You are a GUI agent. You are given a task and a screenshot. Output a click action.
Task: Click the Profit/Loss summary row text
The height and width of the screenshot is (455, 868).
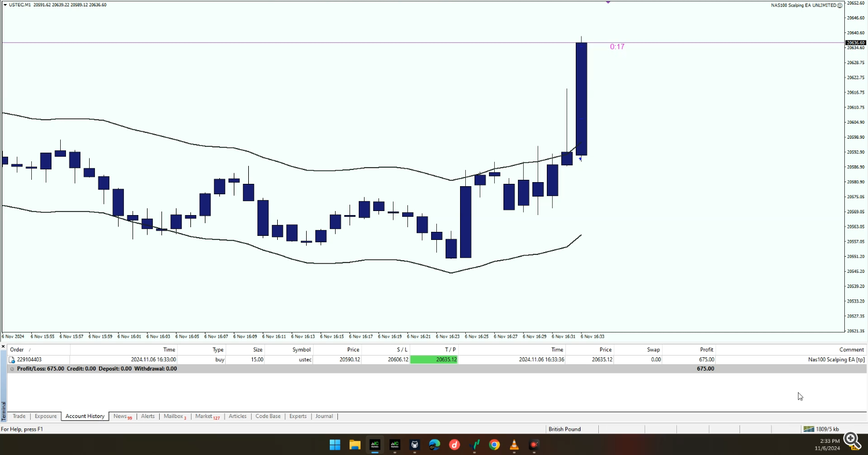(x=97, y=369)
